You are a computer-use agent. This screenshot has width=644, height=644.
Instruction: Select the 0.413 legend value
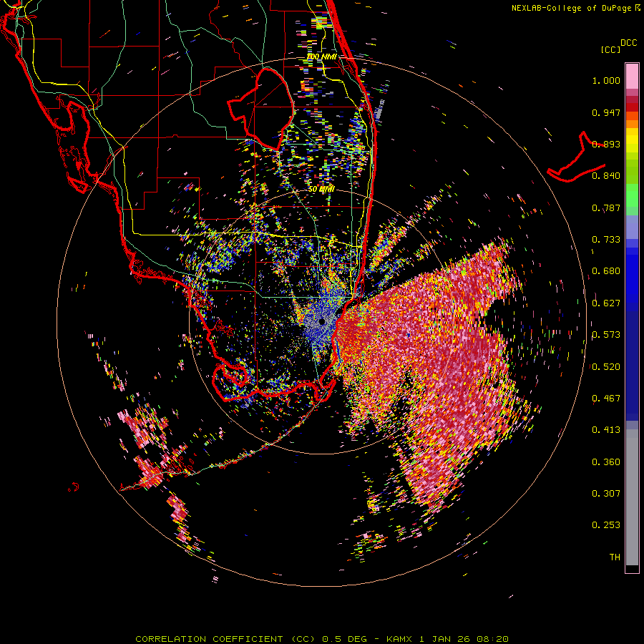tap(606, 430)
